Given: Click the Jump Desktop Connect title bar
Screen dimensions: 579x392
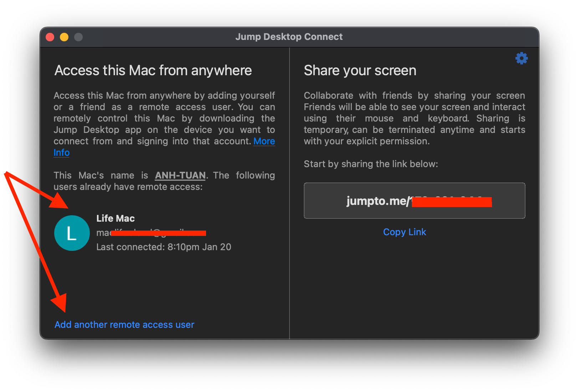Looking at the screenshot, I should click(289, 37).
